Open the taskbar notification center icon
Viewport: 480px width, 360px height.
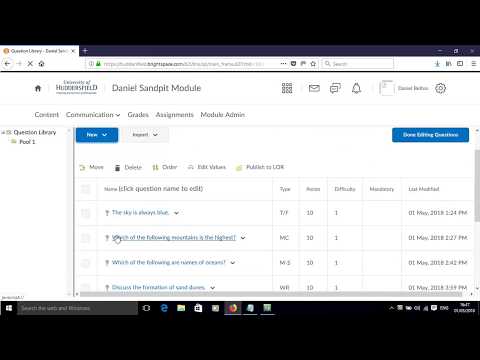click(x=434, y=308)
